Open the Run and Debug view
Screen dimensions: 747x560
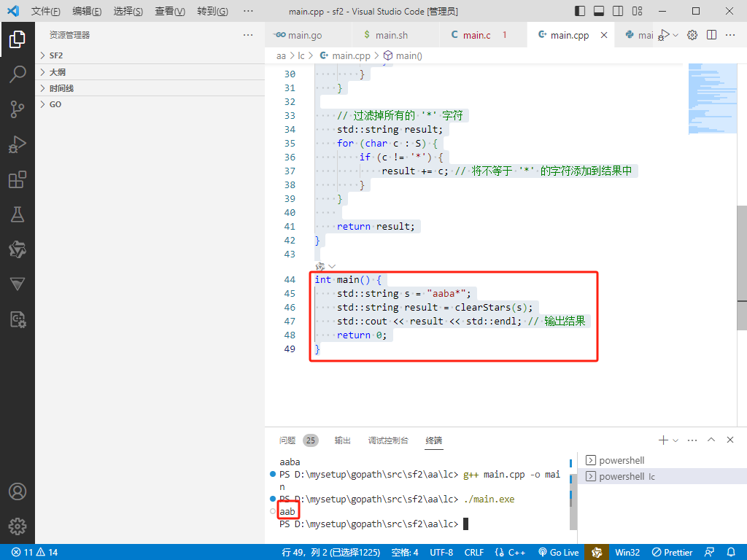[18, 144]
